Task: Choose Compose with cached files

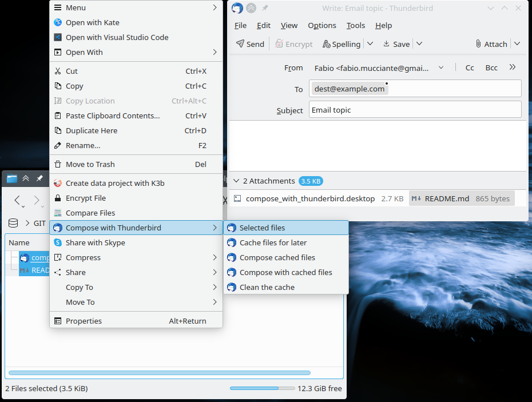Action: click(286, 272)
